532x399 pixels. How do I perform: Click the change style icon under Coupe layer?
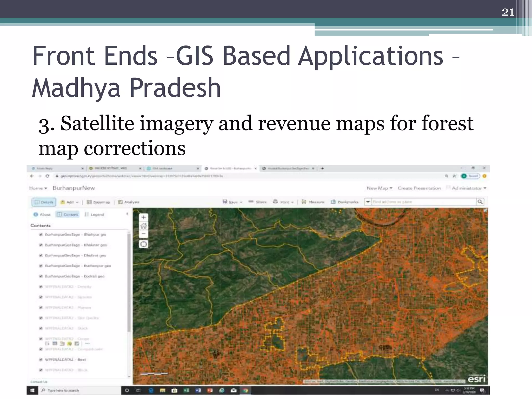pos(62,343)
